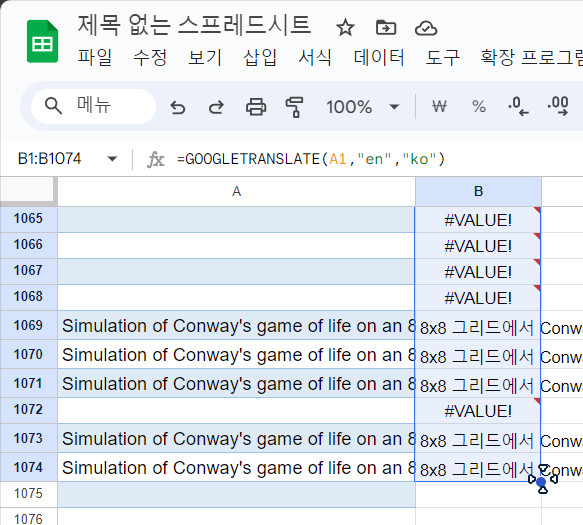Click the undo arrow
583x525 pixels.
pyautogui.click(x=178, y=107)
